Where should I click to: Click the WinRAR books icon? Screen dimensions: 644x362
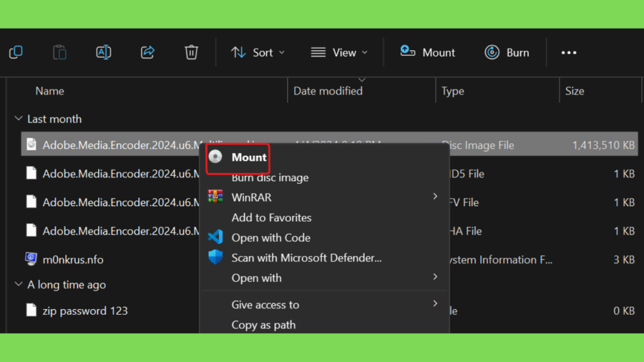(215, 196)
